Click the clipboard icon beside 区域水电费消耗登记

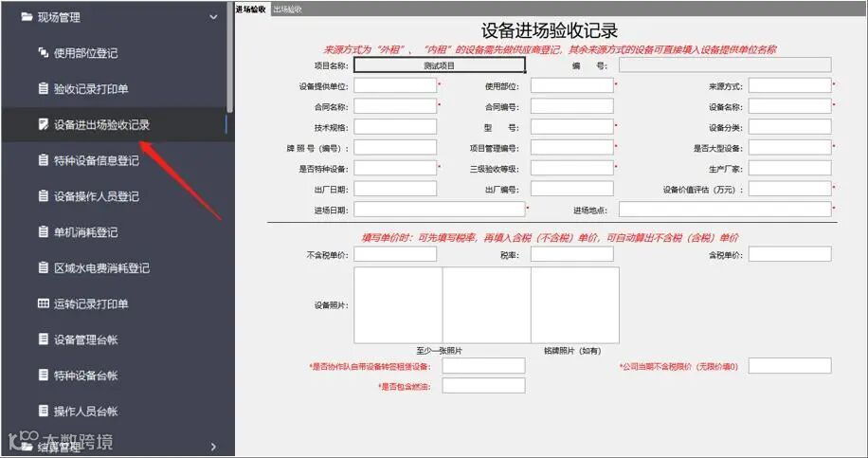click(44, 268)
